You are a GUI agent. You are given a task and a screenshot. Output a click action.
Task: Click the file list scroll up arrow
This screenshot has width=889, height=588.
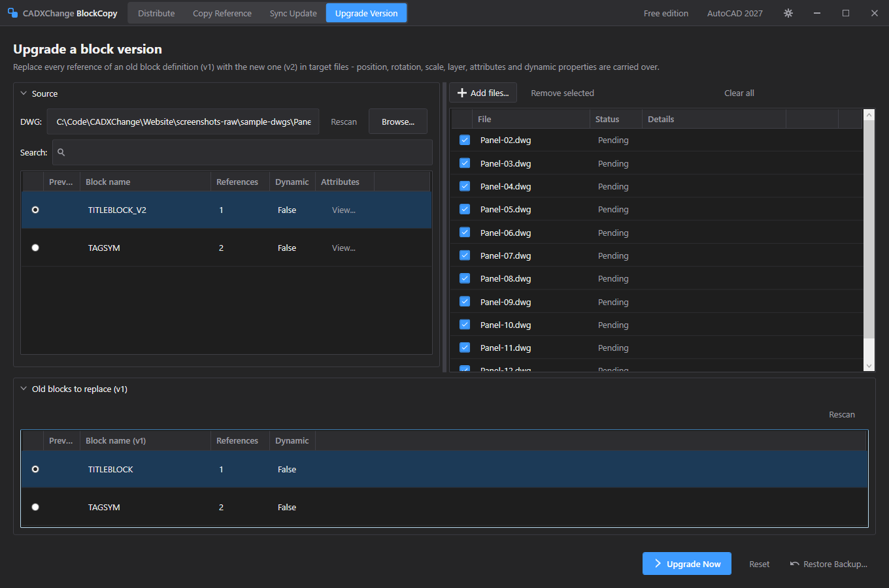tap(869, 115)
